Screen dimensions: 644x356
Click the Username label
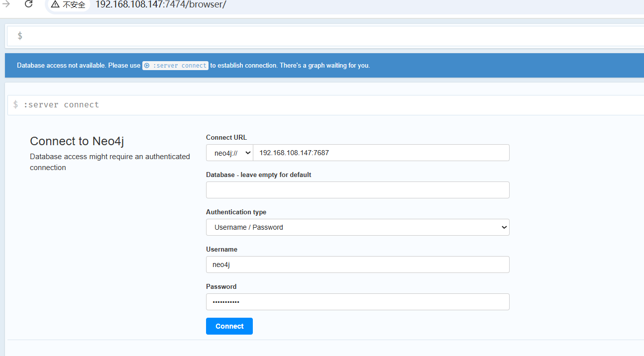pyautogui.click(x=221, y=249)
